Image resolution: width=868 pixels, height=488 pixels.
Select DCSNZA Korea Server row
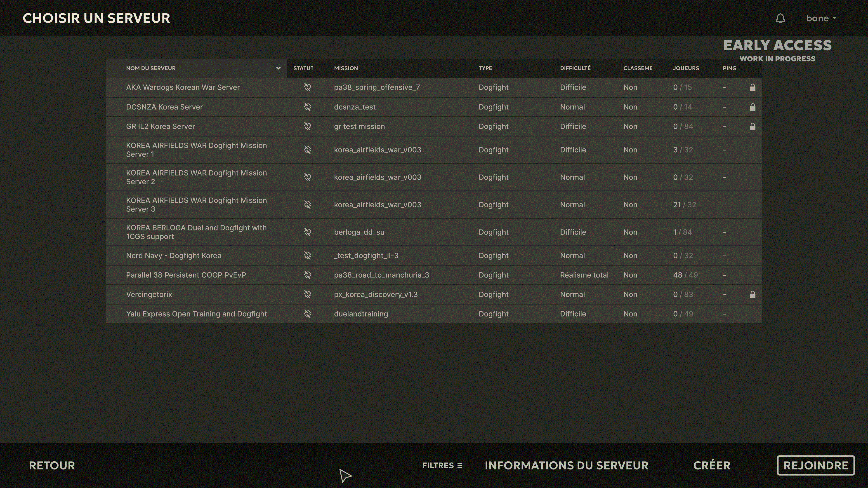click(x=434, y=107)
